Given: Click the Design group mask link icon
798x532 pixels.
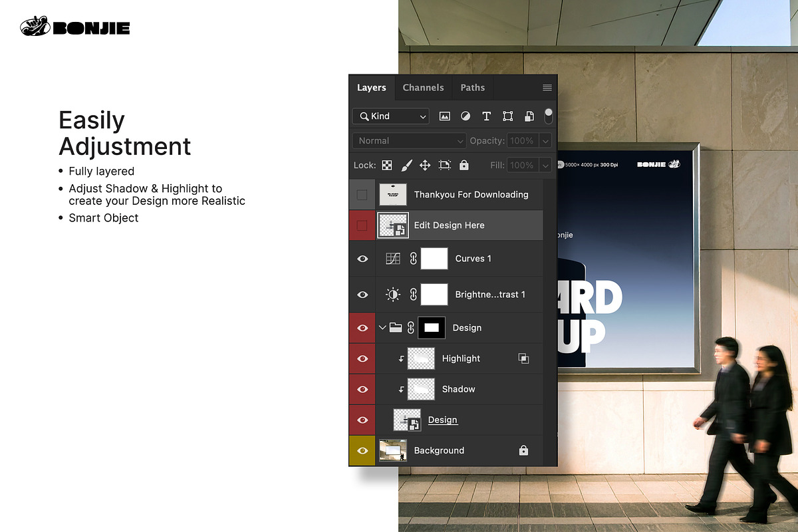Looking at the screenshot, I should [410, 327].
